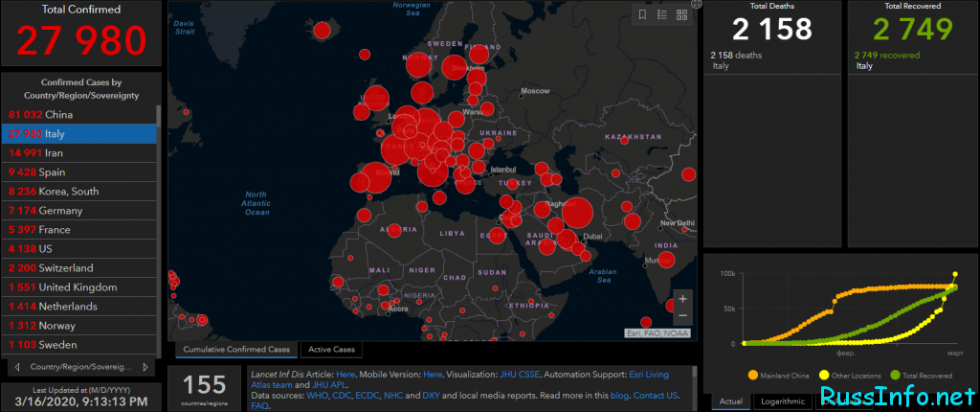Open the CDC data source link

(x=342, y=397)
